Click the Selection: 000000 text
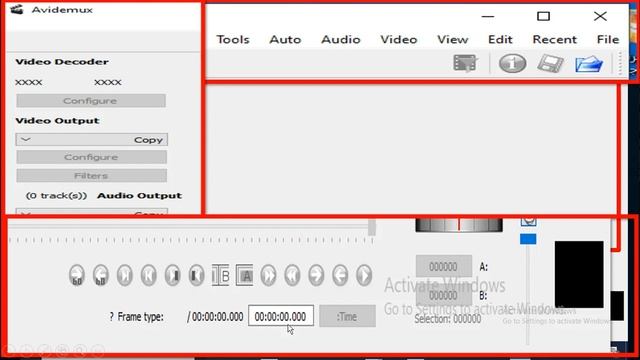This screenshot has width=640, height=360. (x=447, y=319)
